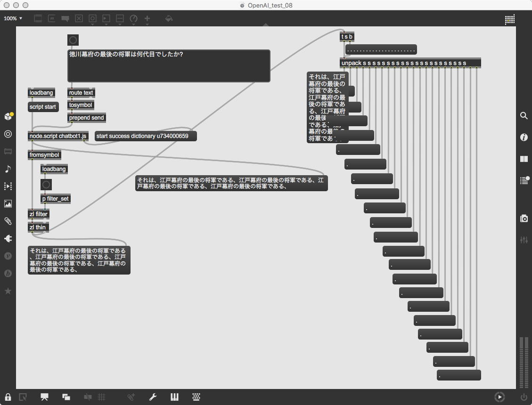Open the calendar grid icon at top right

[509, 19]
